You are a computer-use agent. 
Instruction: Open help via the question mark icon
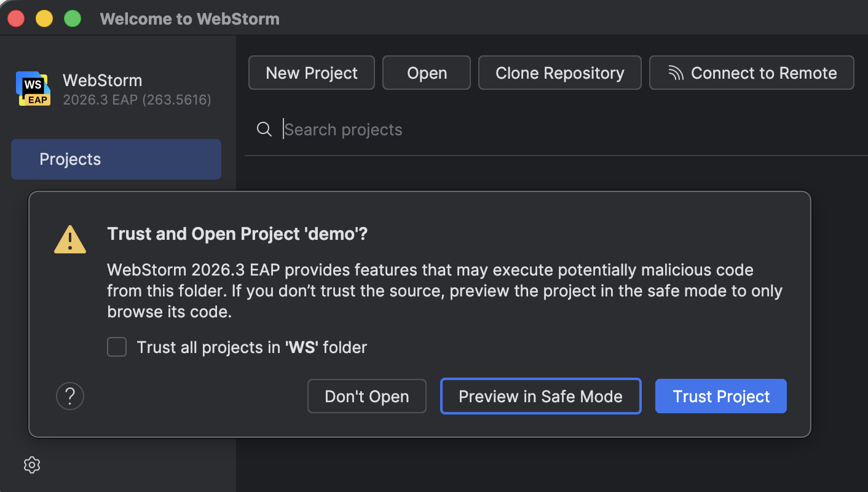coord(70,396)
